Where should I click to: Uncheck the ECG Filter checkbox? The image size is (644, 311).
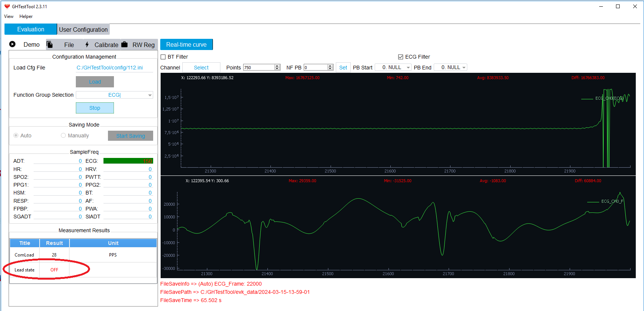coord(400,57)
